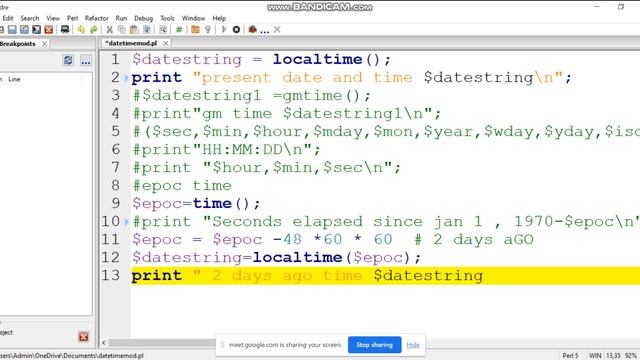
Task: Click the Select All toolbar icon
Action: (147, 29)
